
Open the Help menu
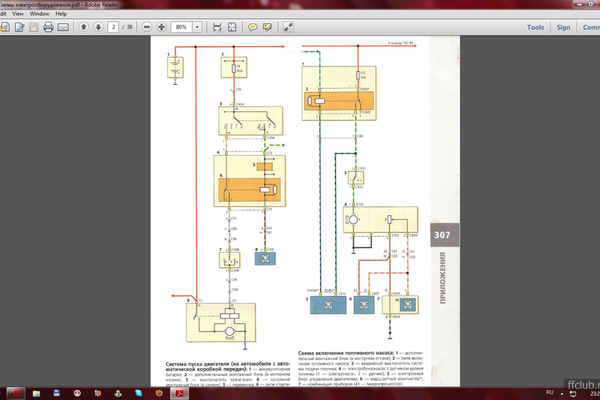[x=61, y=13]
